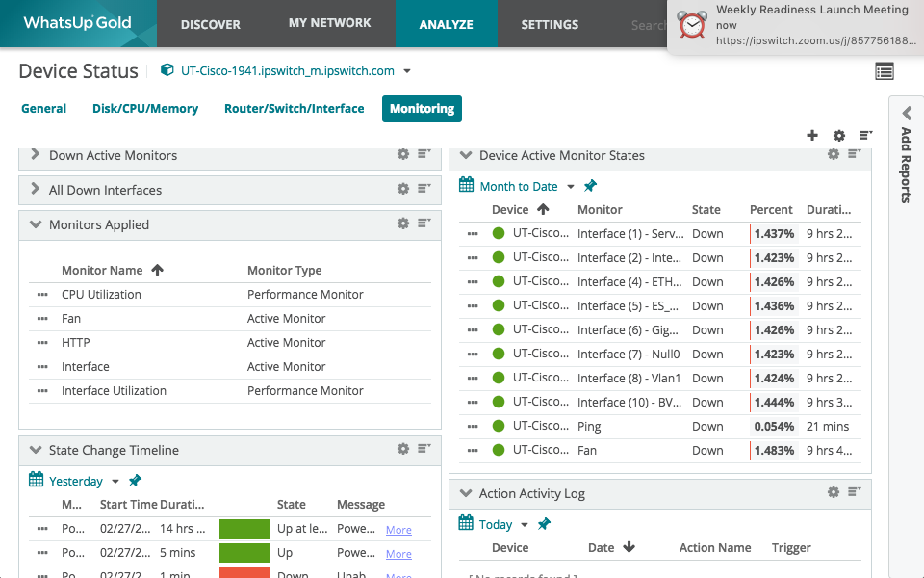924x578 pixels.
Task: Open the MY NETWORK menu
Action: coord(329,23)
